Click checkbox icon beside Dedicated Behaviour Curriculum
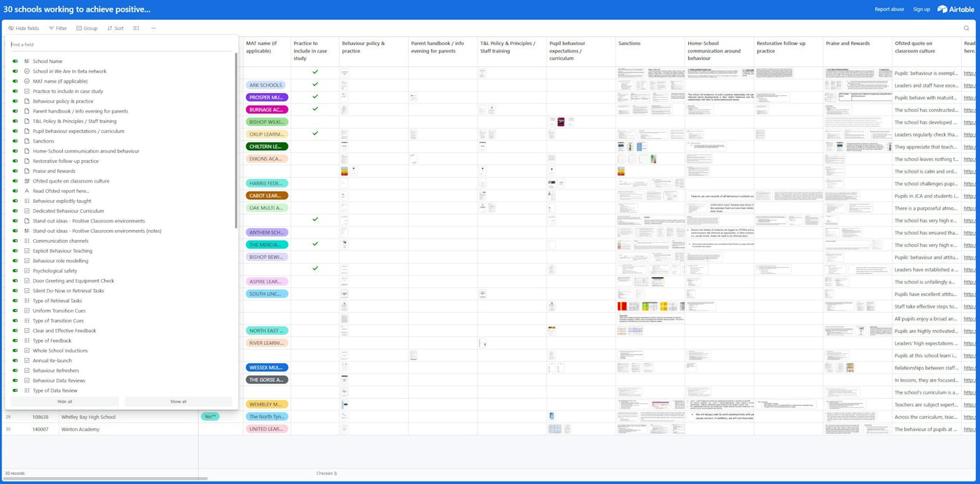 coord(27,211)
